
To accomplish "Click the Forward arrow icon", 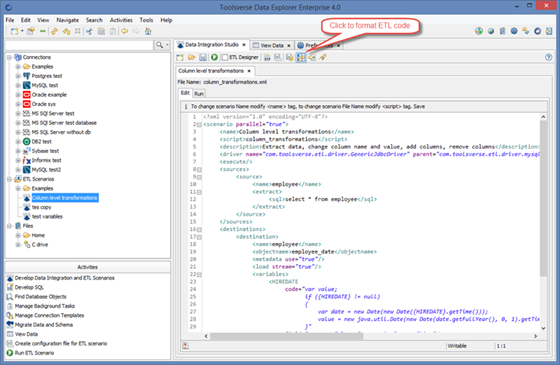I will (x=136, y=31).
